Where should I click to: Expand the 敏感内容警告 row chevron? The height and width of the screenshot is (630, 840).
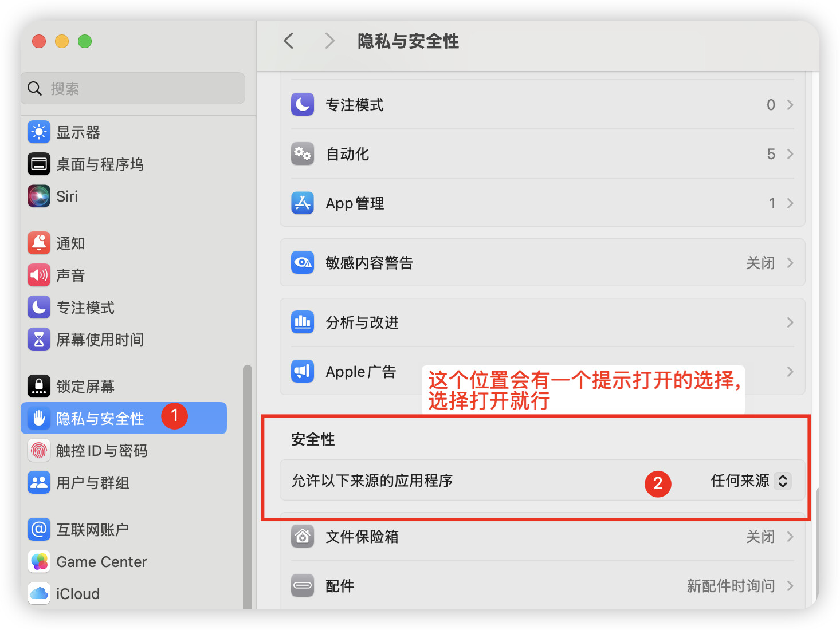[x=790, y=263]
